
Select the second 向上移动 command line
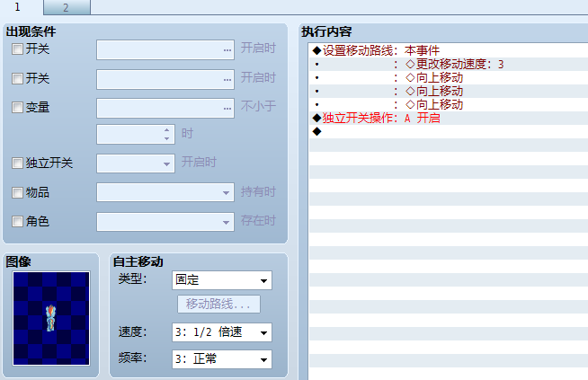449,91
